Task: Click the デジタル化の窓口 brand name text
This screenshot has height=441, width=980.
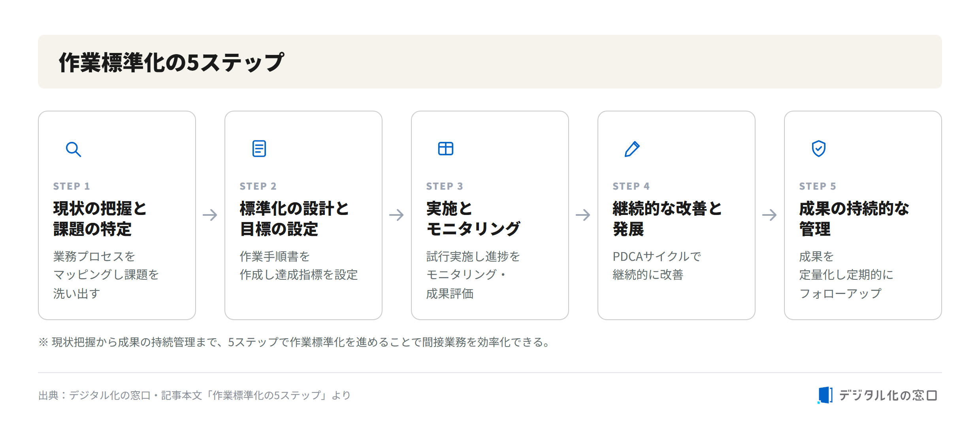Action: tap(888, 395)
